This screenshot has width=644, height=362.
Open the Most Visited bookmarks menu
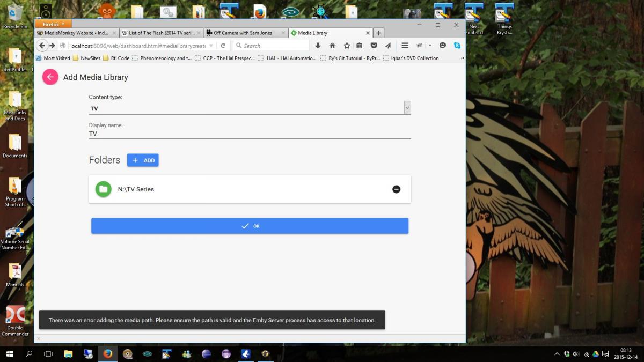coord(53,58)
